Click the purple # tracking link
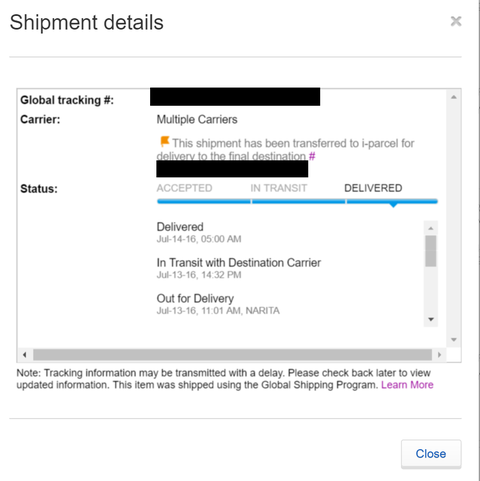480x481 pixels. 312,156
